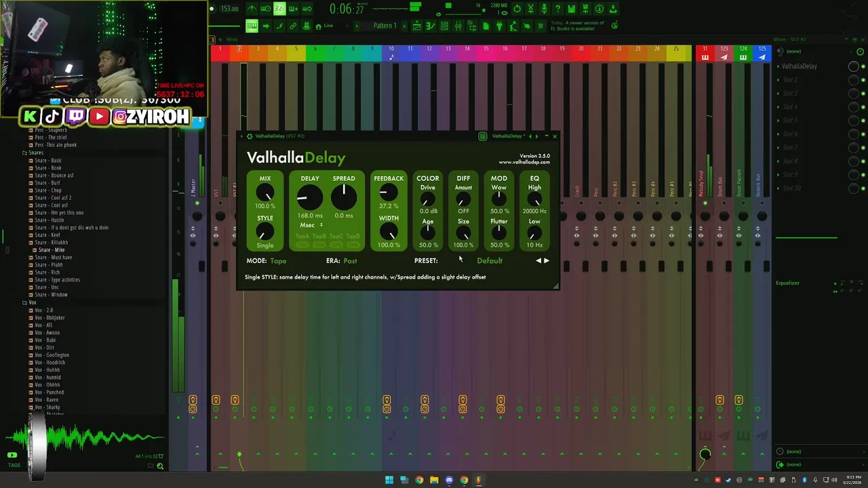Toggle TapD ON button in ValhallaDelay
This screenshot has width=868, height=488.
pyautogui.click(x=353, y=245)
